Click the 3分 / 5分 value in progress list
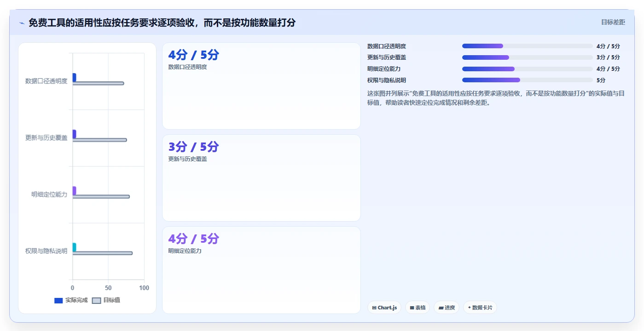This screenshot has height=331, width=644. 608,57
